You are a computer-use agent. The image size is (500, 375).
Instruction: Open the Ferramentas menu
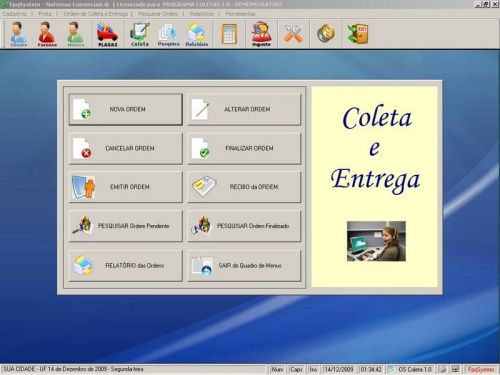[240, 14]
